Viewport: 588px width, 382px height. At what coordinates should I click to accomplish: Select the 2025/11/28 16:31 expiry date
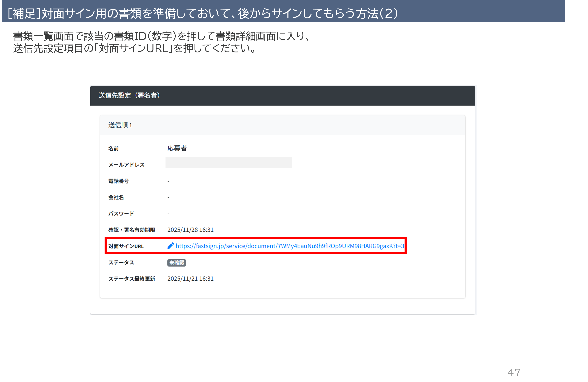pos(190,230)
